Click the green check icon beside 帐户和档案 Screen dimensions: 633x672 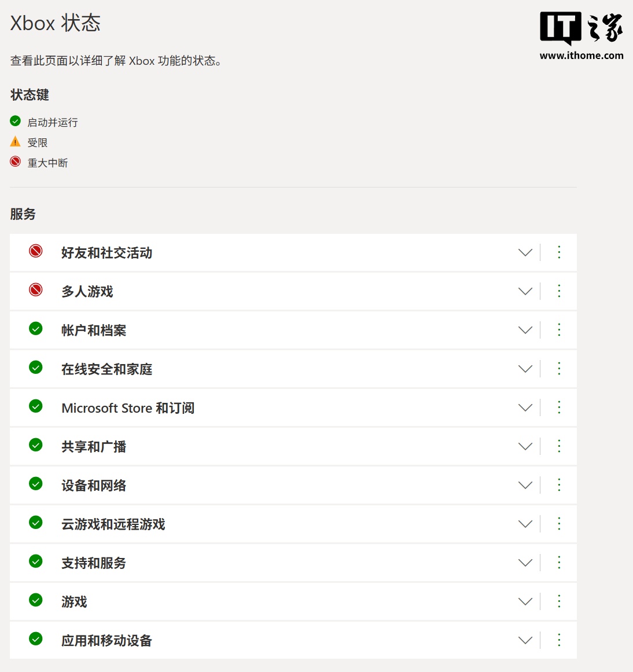coord(36,329)
